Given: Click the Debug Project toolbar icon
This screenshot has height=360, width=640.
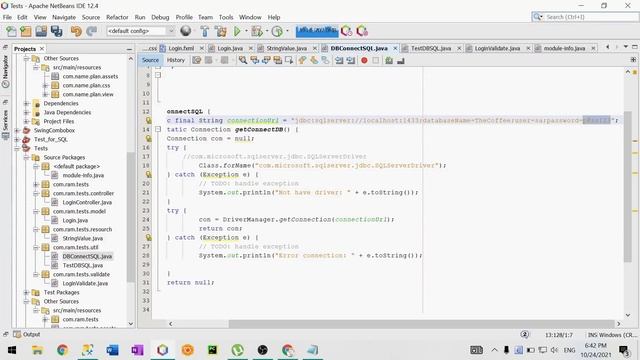Looking at the screenshot, I should [257, 31].
